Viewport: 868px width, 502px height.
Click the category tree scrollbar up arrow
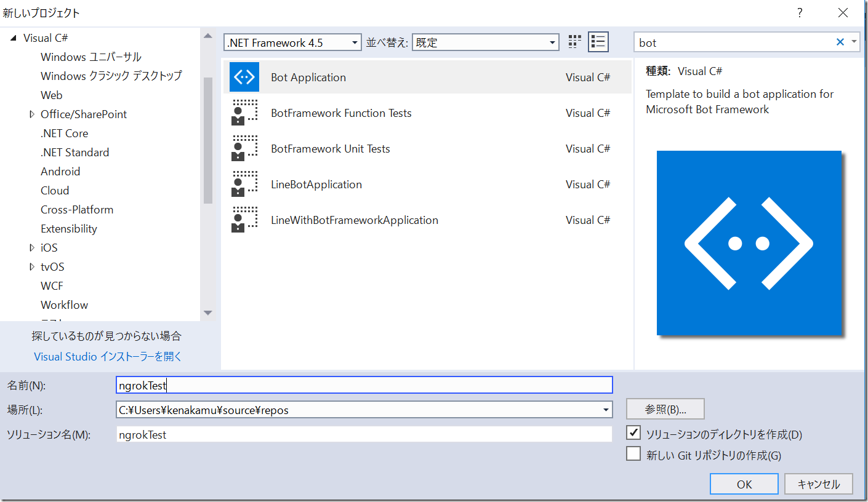coord(207,36)
